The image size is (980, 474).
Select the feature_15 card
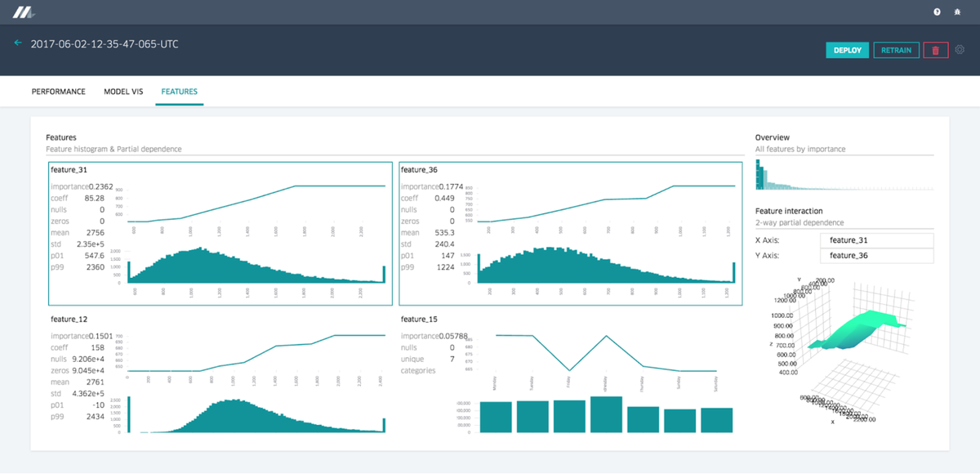tap(570, 374)
